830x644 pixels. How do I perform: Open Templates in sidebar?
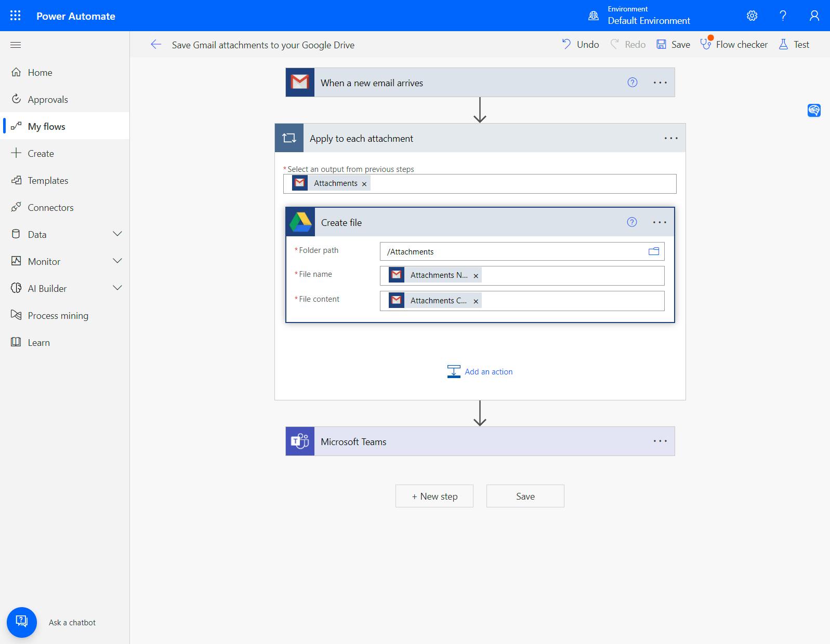click(x=64, y=180)
